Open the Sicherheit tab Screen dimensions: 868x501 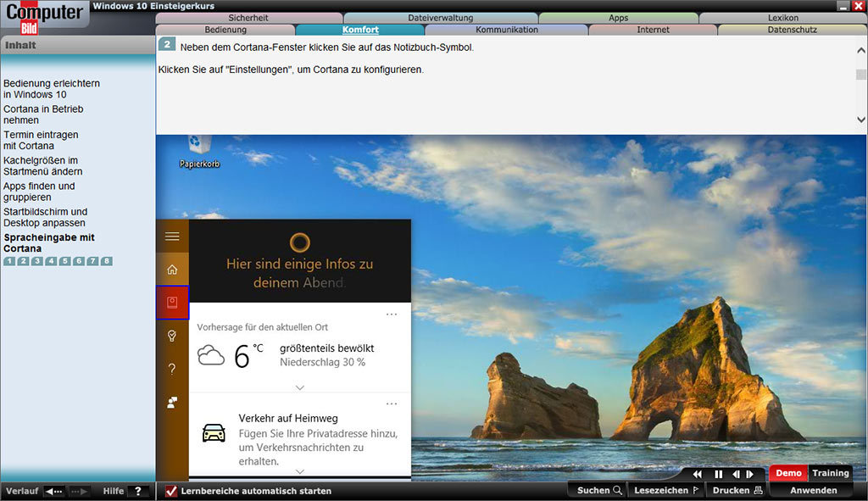point(248,18)
